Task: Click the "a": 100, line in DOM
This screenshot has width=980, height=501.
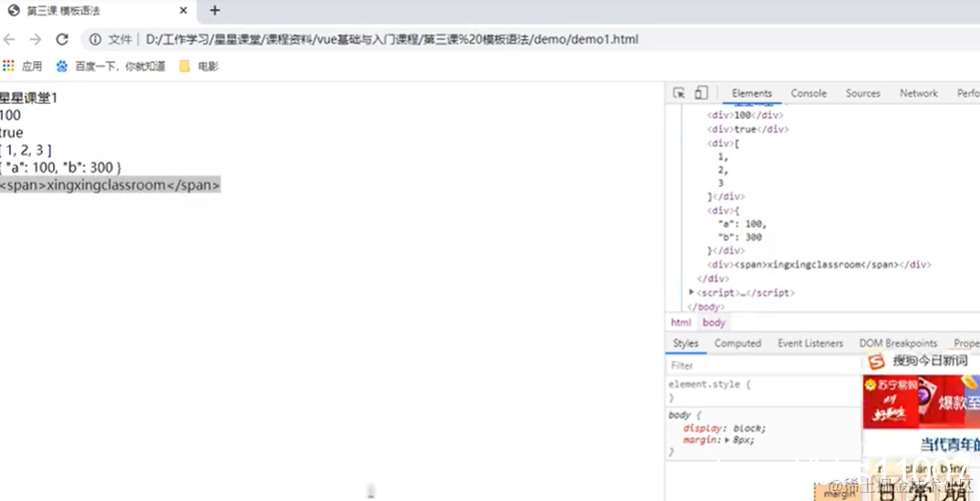Action: point(743,224)
